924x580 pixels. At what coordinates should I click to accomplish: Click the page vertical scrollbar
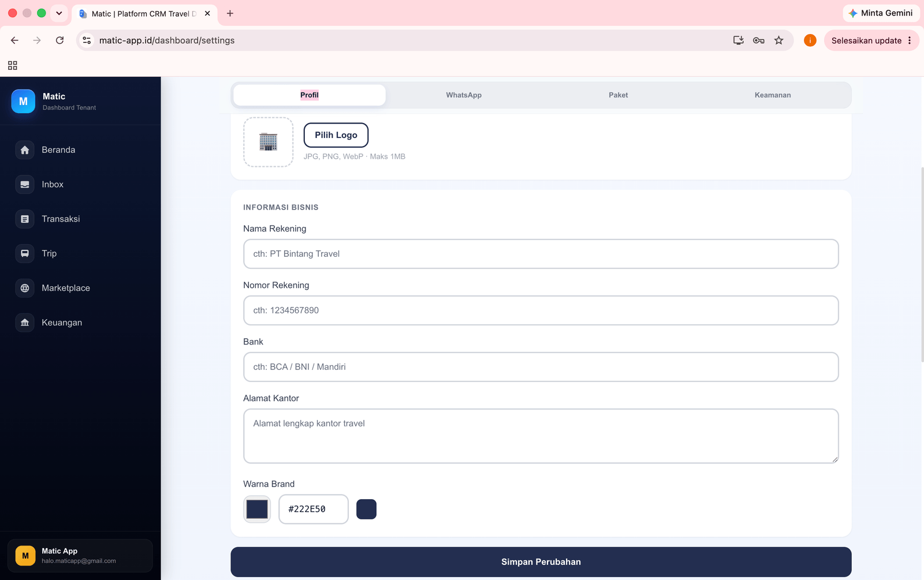tap(922, 264)
